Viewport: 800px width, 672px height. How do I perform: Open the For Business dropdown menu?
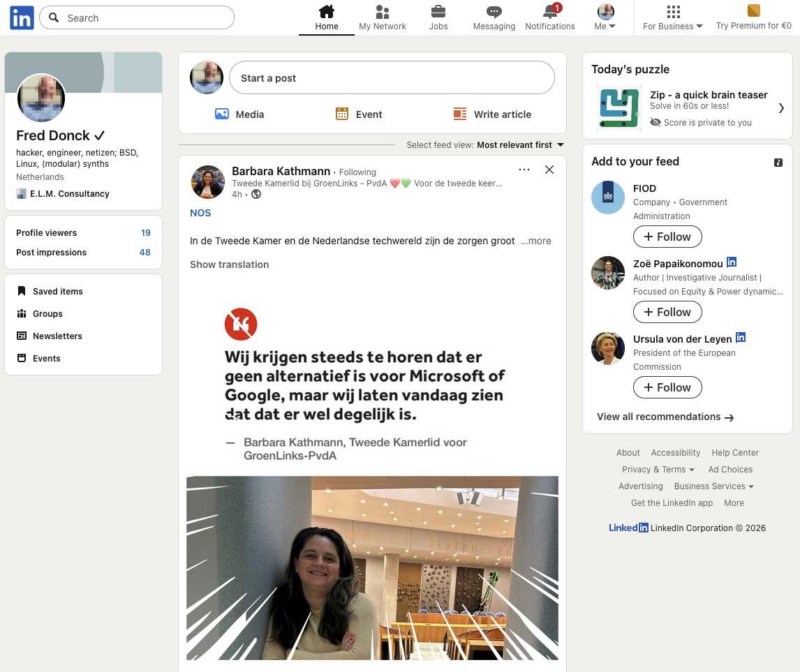pyautogui.click(x=672, y=18)
